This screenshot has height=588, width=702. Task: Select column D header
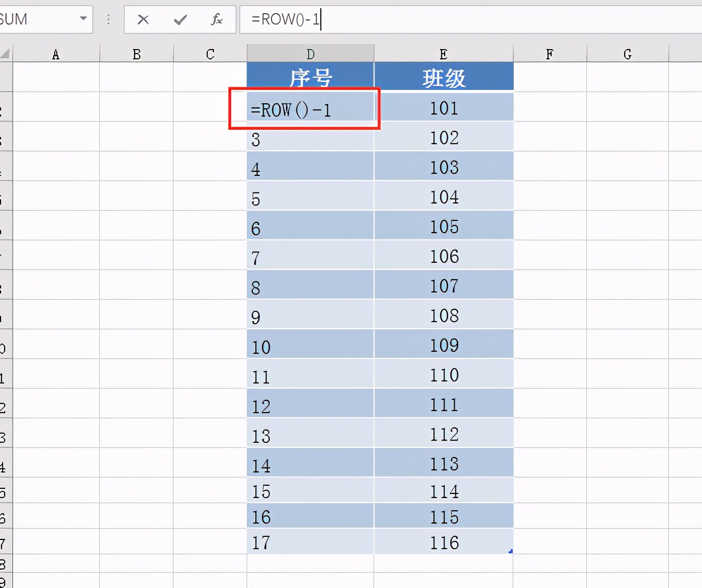tap(310, 54)
